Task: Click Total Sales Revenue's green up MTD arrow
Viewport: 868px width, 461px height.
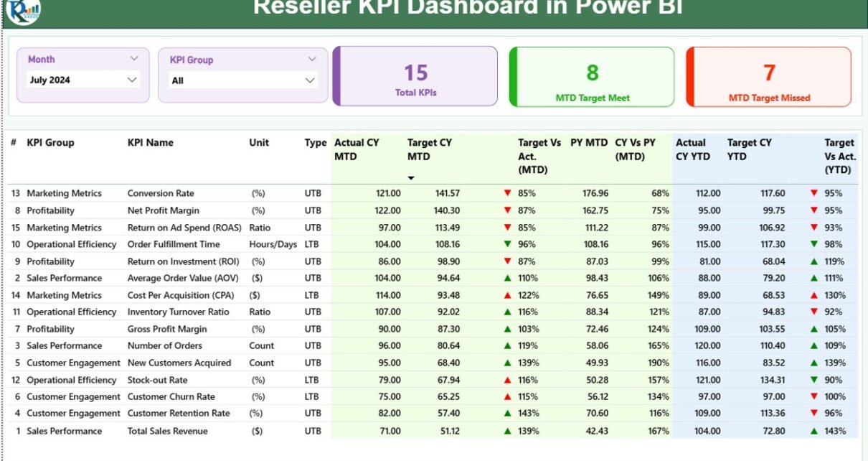Action: click(x=507, y=431)
